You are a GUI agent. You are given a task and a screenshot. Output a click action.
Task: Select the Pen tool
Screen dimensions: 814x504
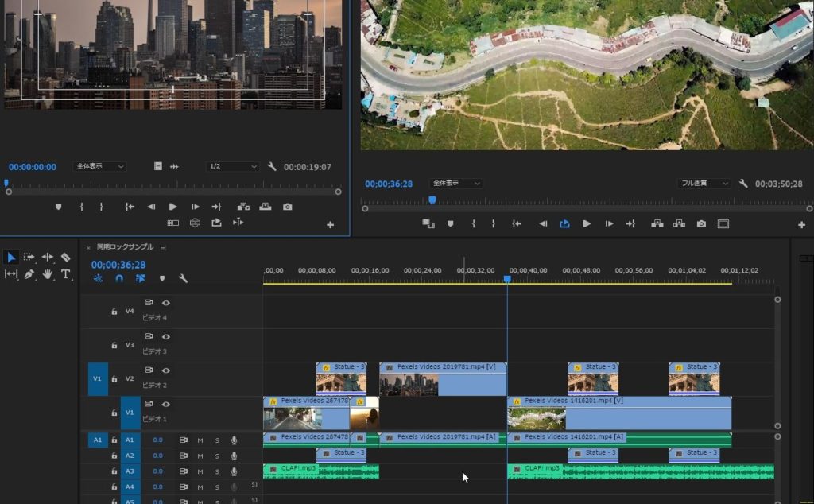[29, 274]
